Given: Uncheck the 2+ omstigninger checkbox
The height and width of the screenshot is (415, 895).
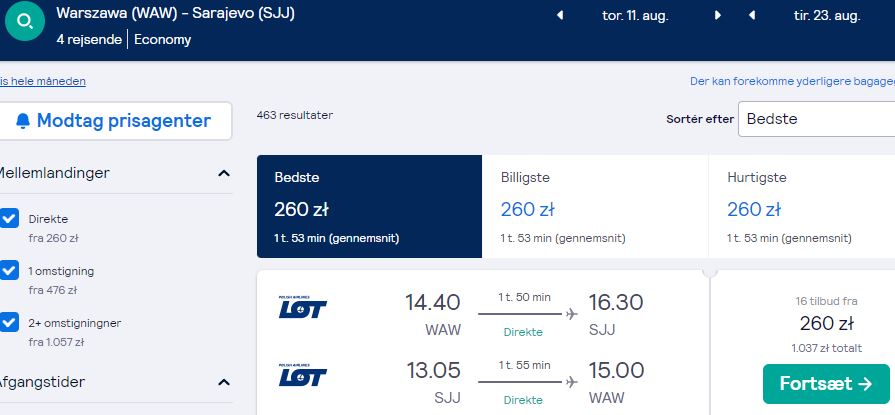Looking at the screenshot, I should coord(9,323).
